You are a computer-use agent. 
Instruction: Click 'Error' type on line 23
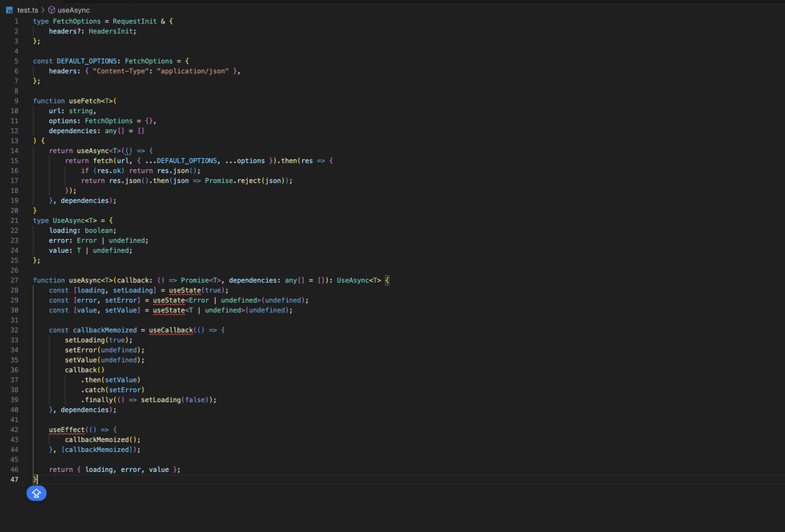[87, 240]
